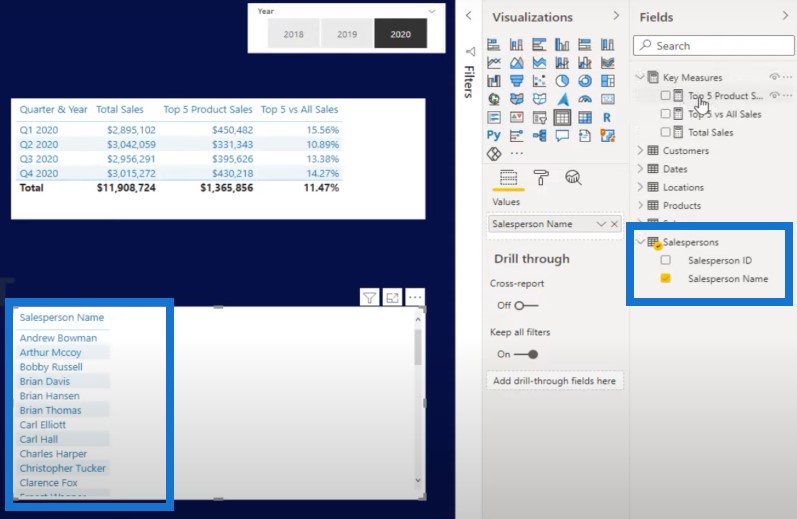Check the Top 5 Product Sales measure
797x519 pixels.
click(665, 95)
